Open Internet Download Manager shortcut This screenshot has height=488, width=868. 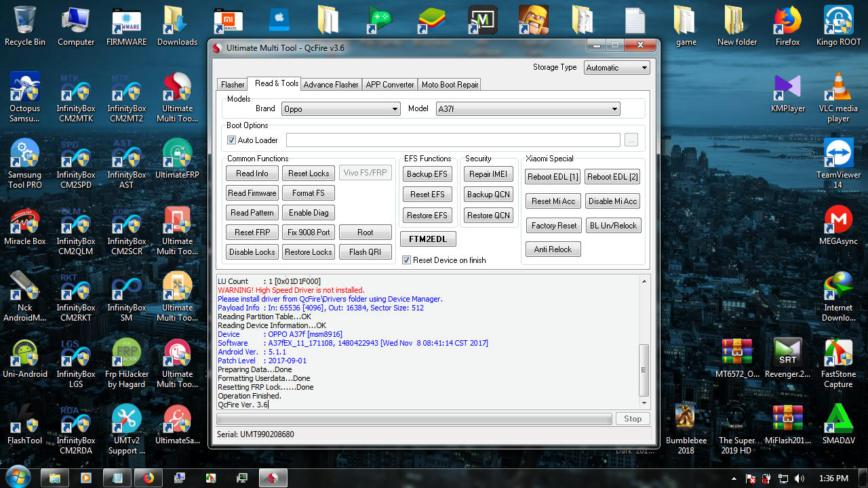click(x=839, y=297)
